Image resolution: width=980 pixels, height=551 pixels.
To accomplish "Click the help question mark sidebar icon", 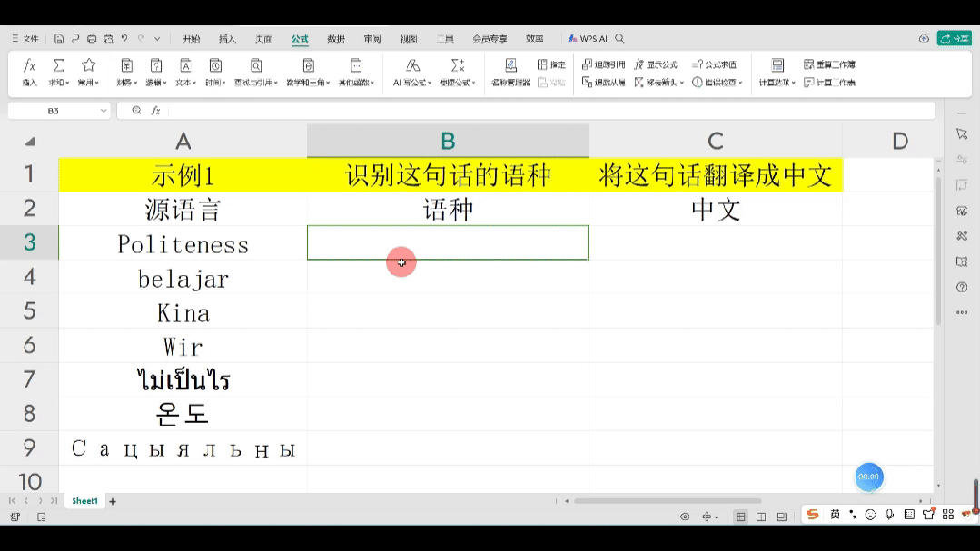I will tap(962, 288).
